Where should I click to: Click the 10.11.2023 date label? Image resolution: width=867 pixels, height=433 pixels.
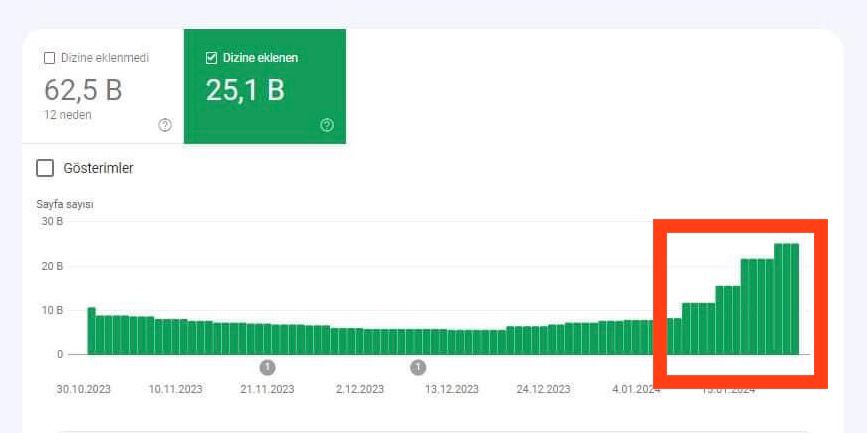click(175, 389)
